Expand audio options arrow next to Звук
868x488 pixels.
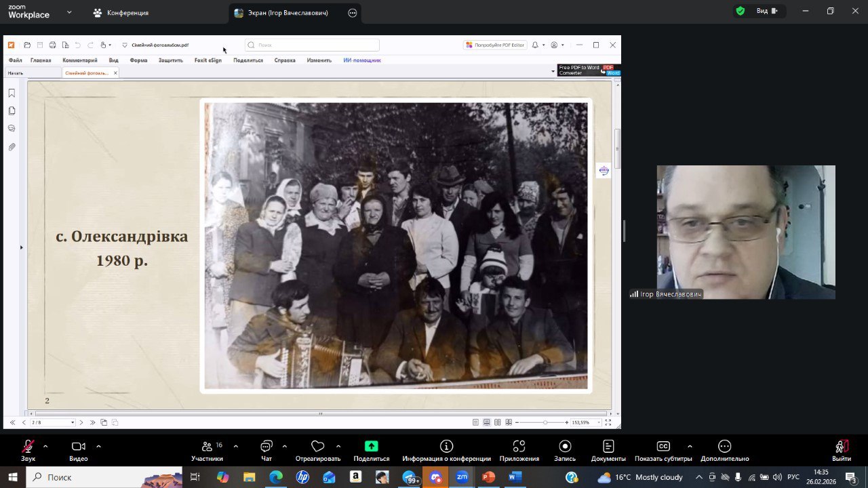point(45,446)
